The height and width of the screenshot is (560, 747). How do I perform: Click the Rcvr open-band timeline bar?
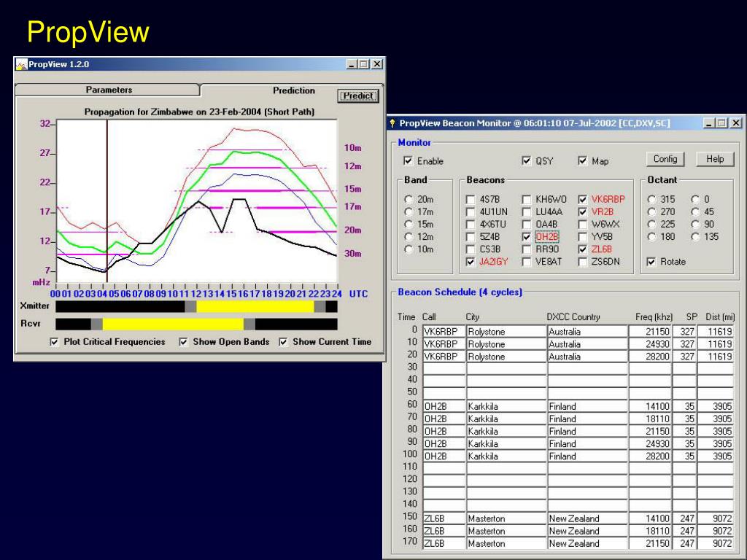pos(196,324)
